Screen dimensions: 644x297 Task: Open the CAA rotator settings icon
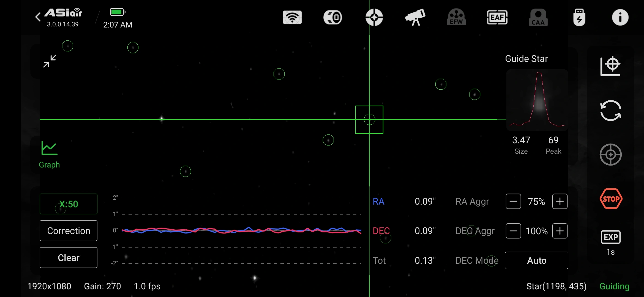tap(538, 17)
